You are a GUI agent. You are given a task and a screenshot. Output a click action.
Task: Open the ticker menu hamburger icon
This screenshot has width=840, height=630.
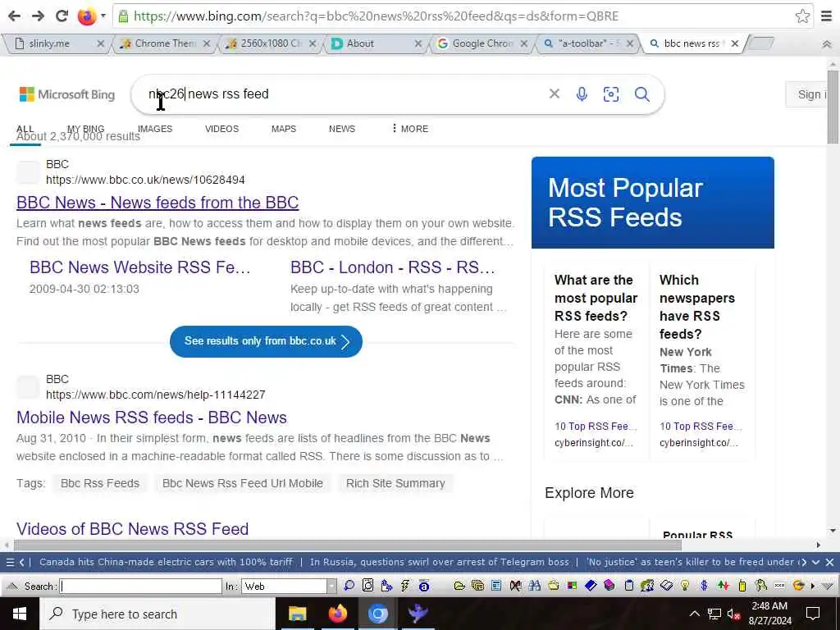[10, 562]
